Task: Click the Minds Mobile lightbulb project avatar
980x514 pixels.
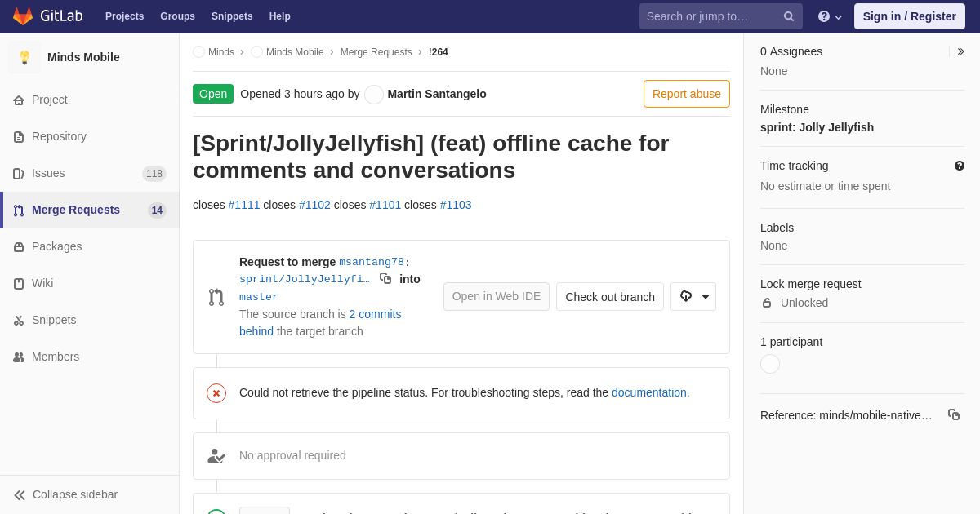Action: (24, 57)
